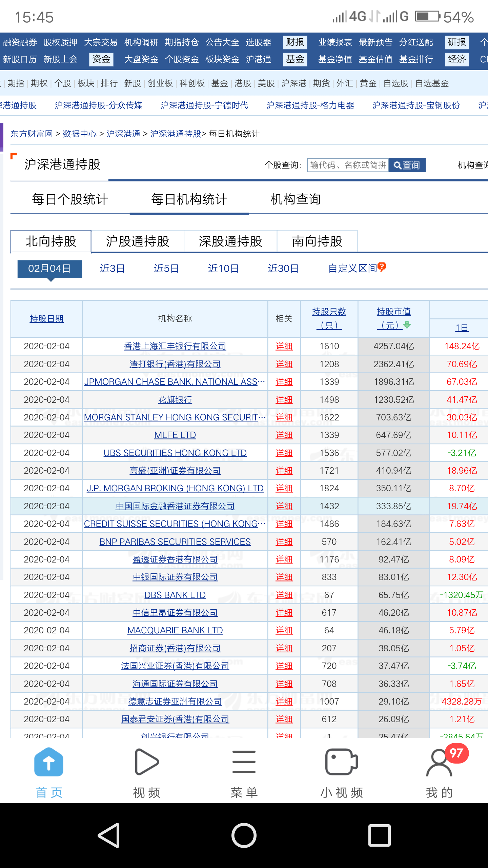Open 沪深港通持股-分众传媒 quick link
The image size is (488, 868).
click(99, 105)
